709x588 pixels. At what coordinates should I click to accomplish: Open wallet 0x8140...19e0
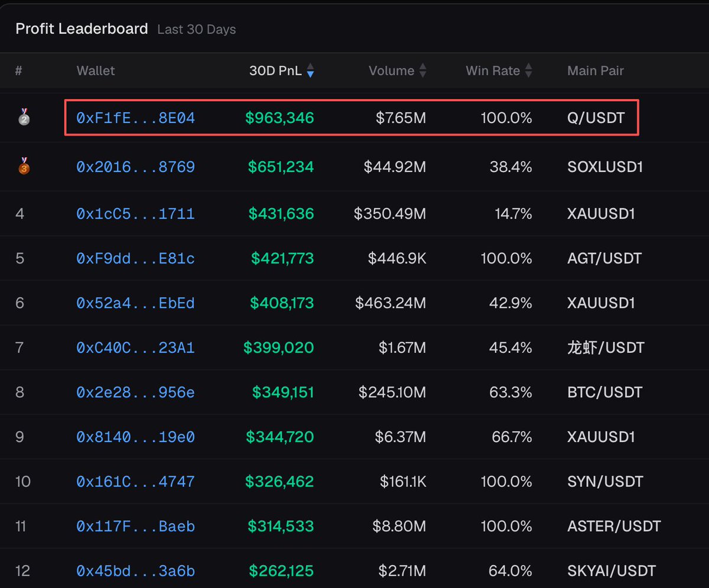pos(135,437)
